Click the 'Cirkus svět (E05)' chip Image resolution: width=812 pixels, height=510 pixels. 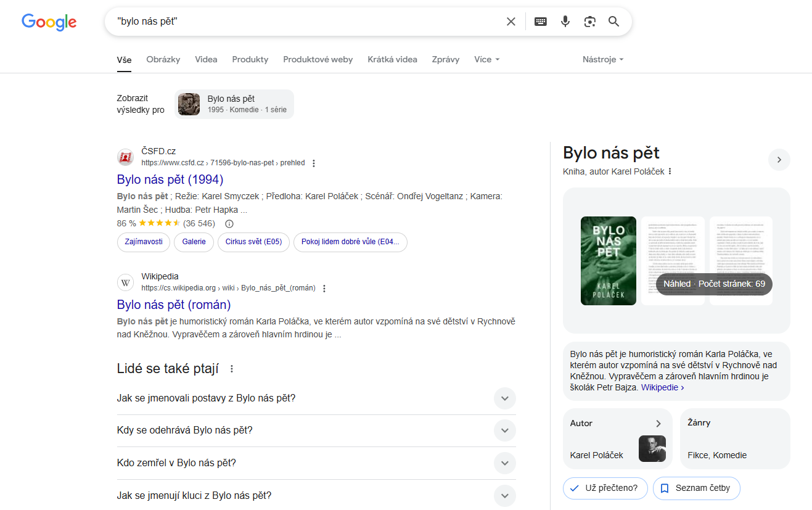point(253,242)
